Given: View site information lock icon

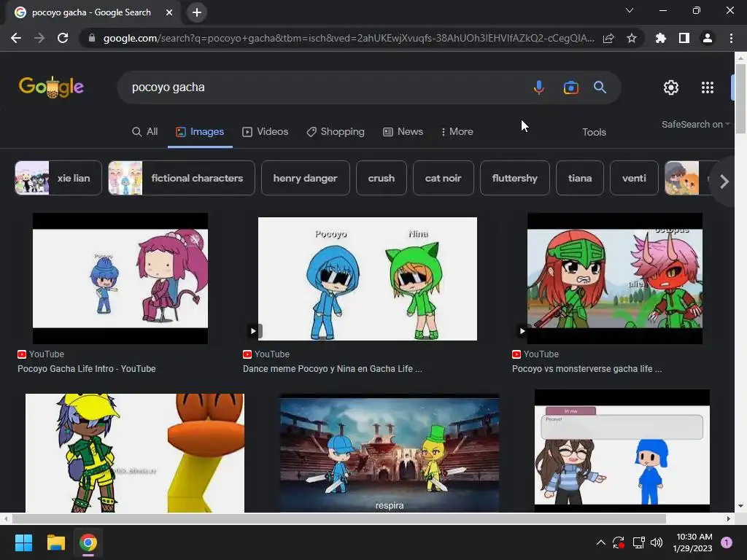Looking at the screenshot, I should click(92, 38).
